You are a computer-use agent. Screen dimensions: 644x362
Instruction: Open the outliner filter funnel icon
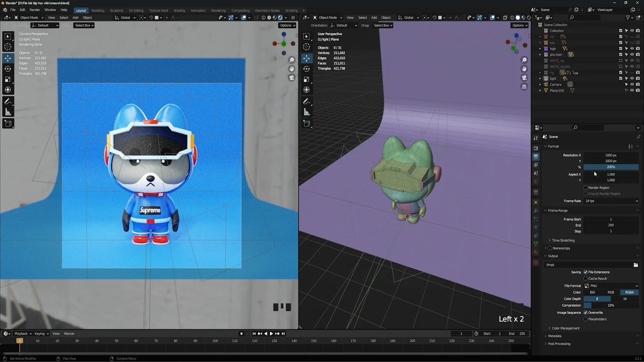click(628, 17)
